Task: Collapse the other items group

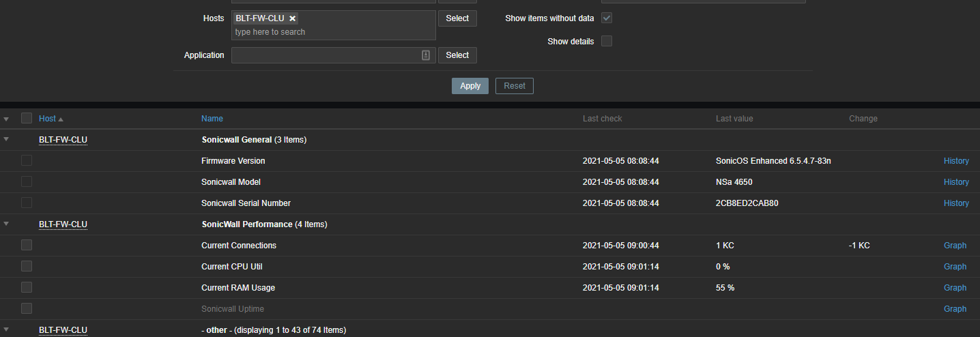Action: tap(6, 330)
